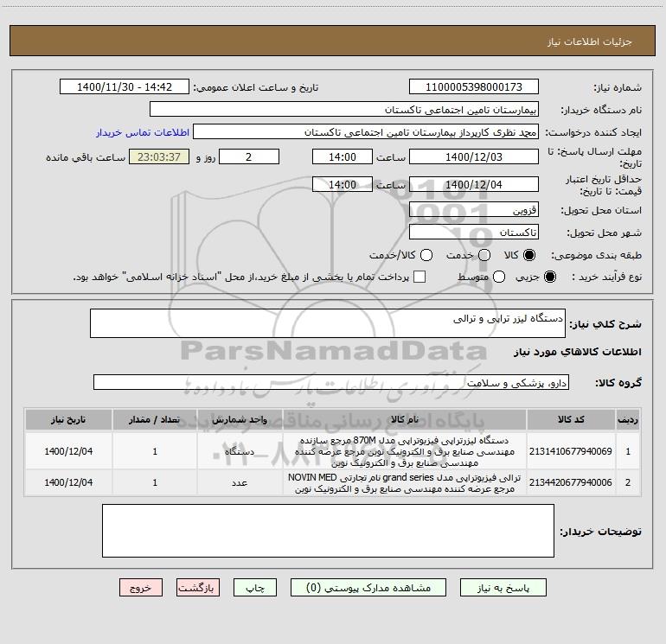Click the نام کالا column header
The height and width of the screenshot is (644, 666).
[x=405, y=419]
